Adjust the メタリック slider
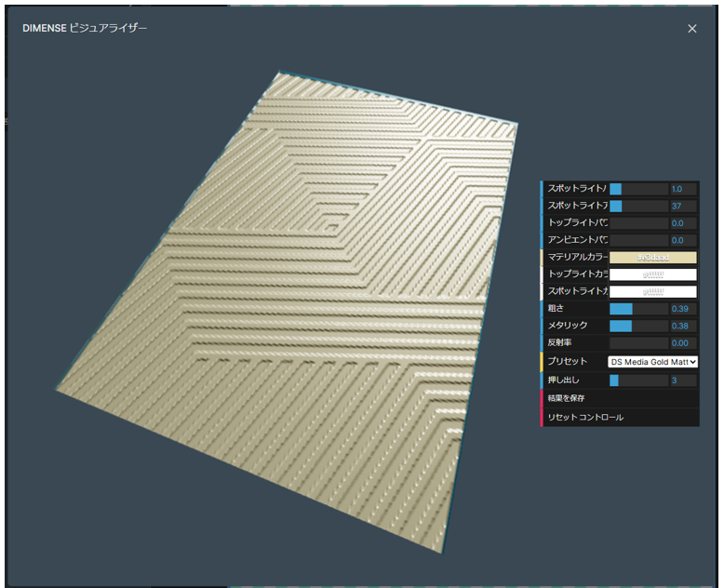 pyautogui.click(x=639, y=326)
